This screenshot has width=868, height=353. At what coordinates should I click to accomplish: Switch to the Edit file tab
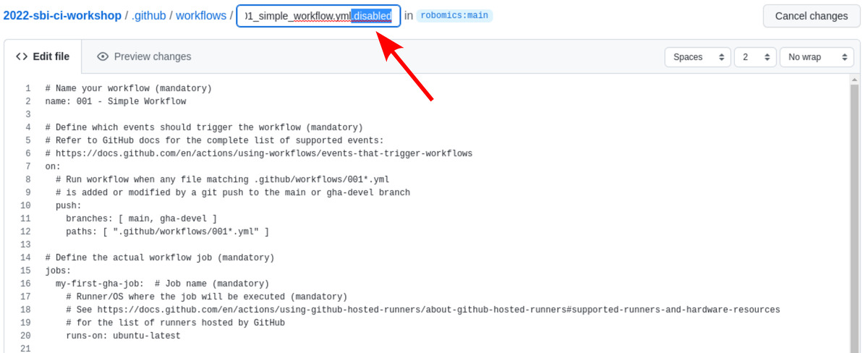click(x=43, y=56)
